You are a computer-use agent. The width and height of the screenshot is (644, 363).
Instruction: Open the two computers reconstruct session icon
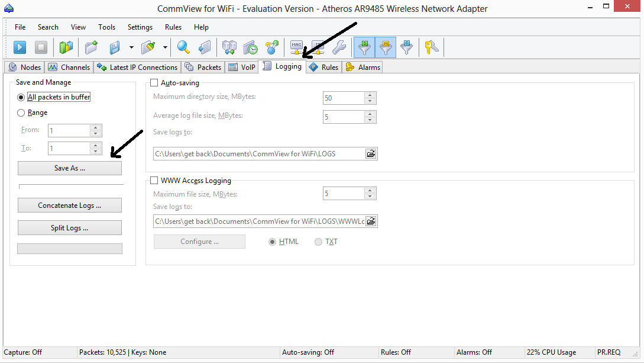coord(229,47)
